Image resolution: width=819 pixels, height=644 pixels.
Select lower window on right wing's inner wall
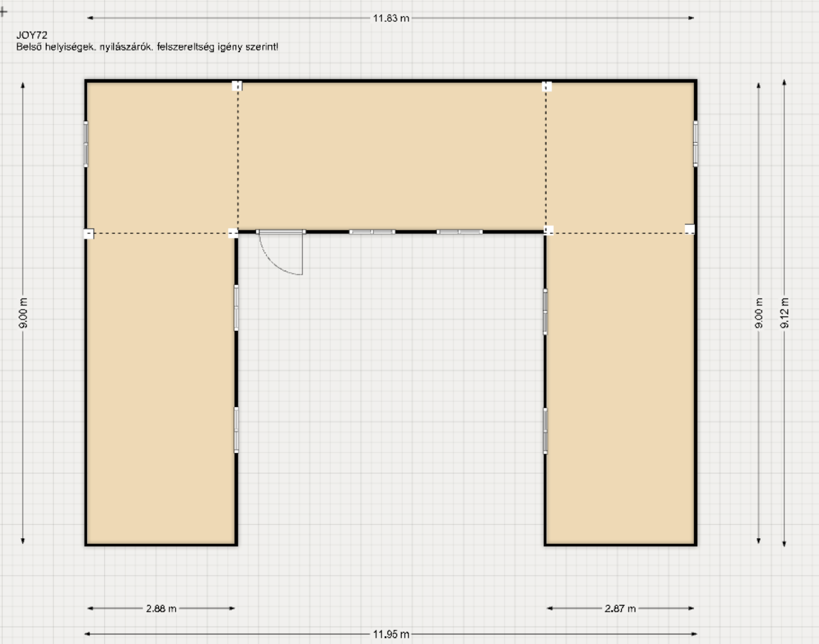pos(545,431)
